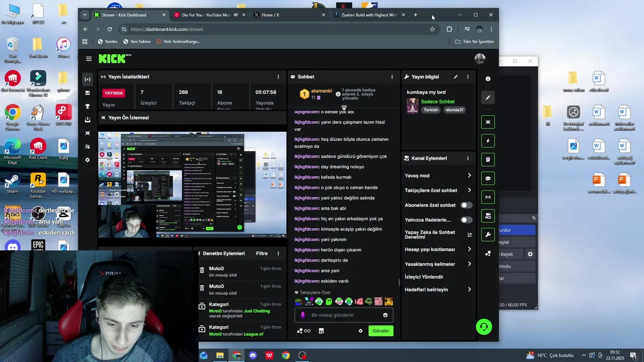This screenshot has width=644, height=362.
Task: Insert the flame emote from emote row
Action: pos(388,302)
